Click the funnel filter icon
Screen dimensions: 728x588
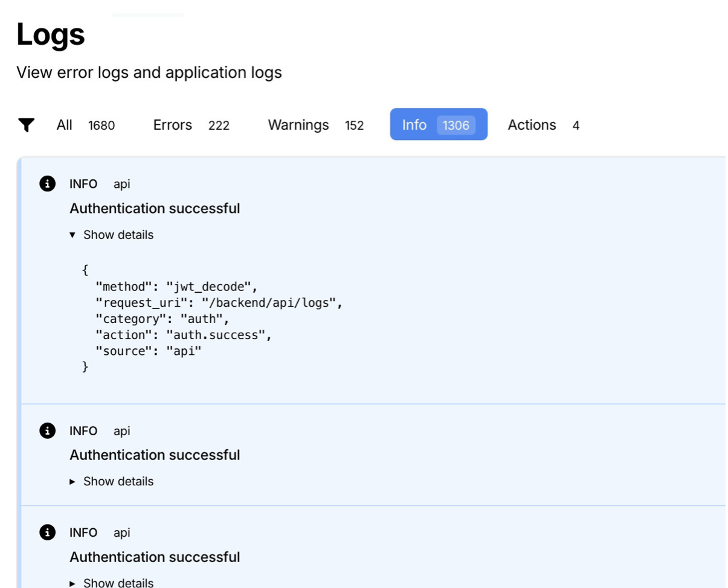pos(26,125)
